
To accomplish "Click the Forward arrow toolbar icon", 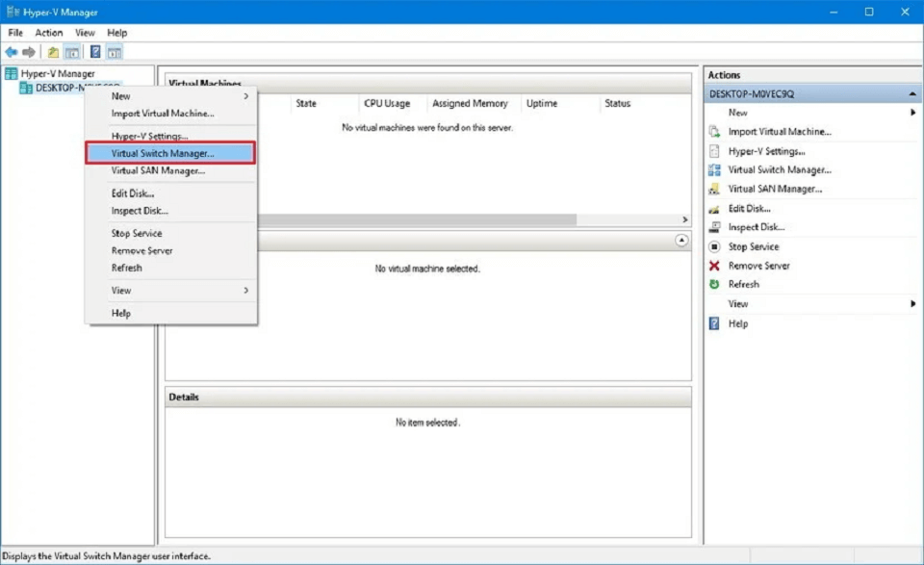I will pos(28,52).
